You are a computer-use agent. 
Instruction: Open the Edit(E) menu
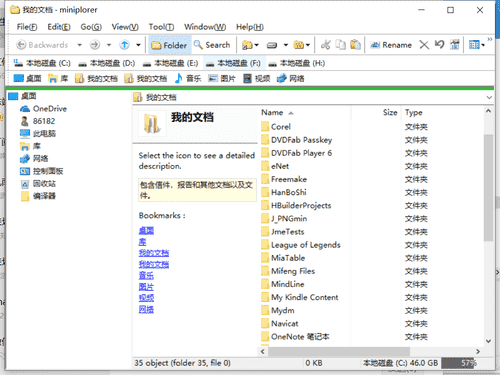pyautogui.click(x=59, y=27)
